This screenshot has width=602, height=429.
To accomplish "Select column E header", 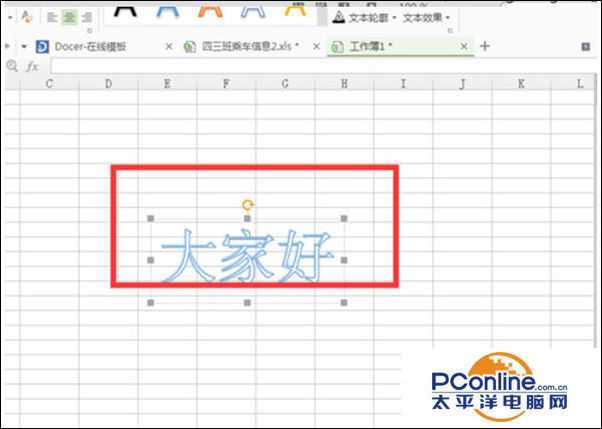I will tap(167, 83).
